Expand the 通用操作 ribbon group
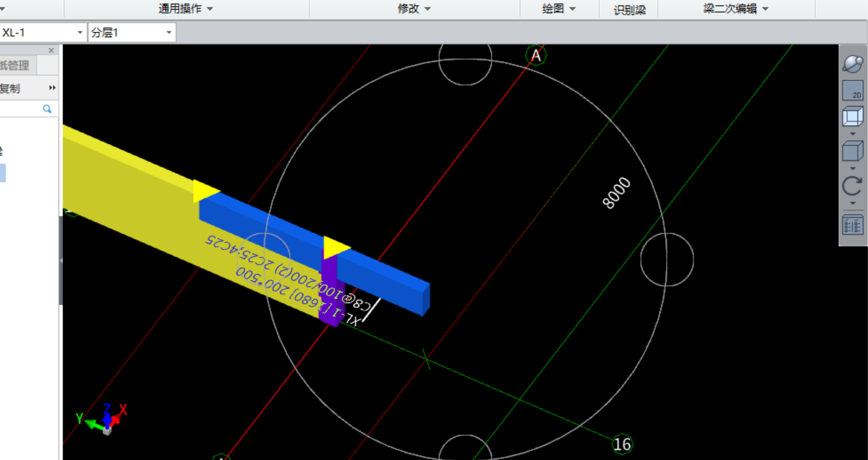The height and width of the screenshot is (460, 868). [x=186, y=9]
